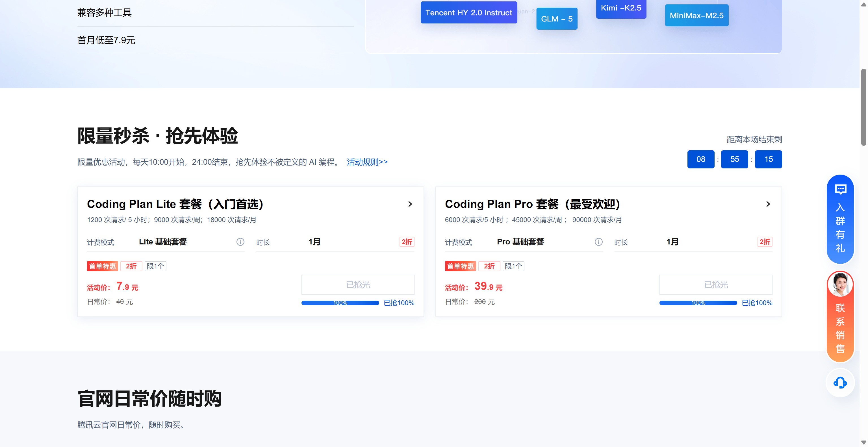Click the sales representative avatar

(840, 285)
